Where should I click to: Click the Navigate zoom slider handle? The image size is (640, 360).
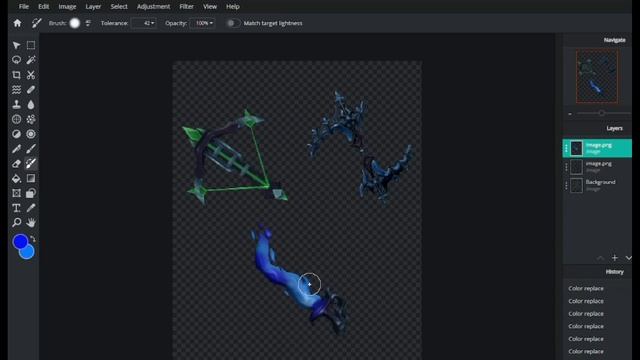pos(602,113)
